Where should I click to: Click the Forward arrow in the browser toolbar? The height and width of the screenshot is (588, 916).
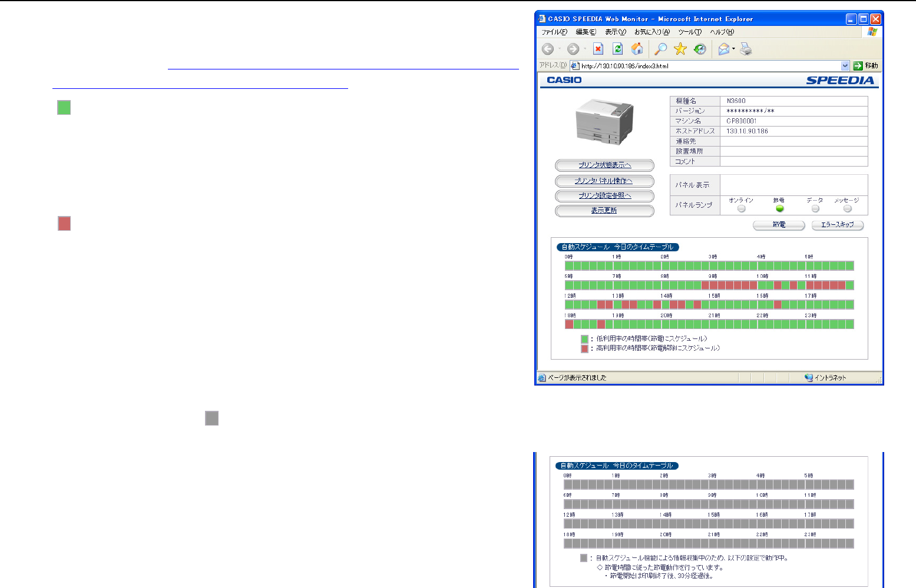tap(573, 49)
